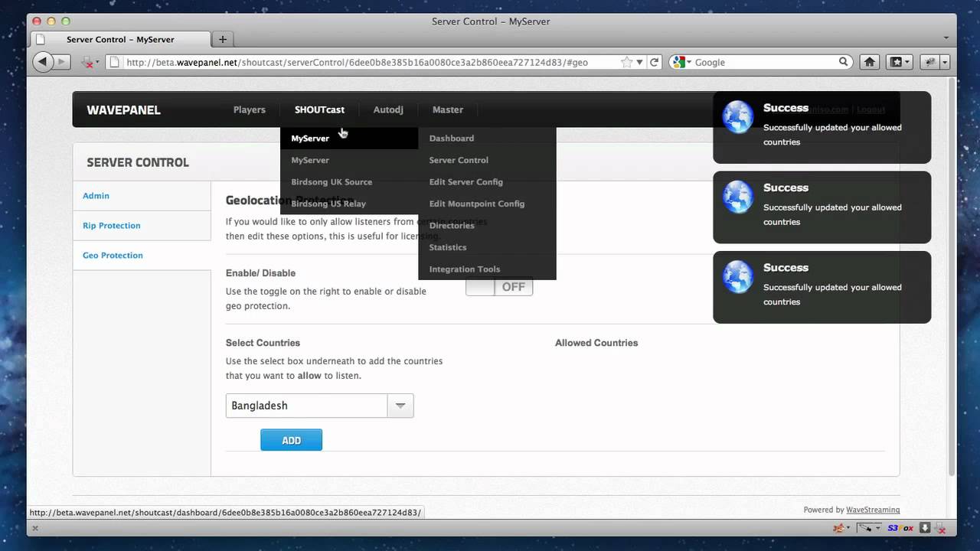The image size is (980, 551).
Task: Go back using the browser back arrow
Action: (x=43, y=62)
